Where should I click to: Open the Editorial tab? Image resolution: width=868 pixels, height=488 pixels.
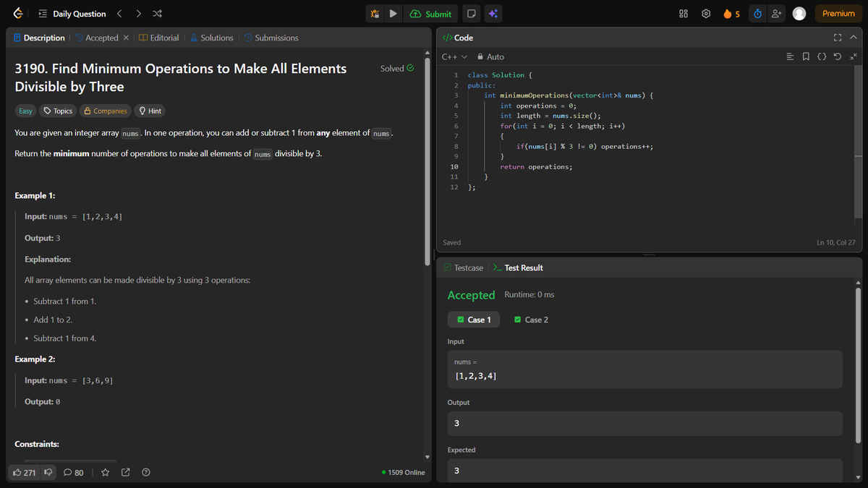(x=158, y=38)
